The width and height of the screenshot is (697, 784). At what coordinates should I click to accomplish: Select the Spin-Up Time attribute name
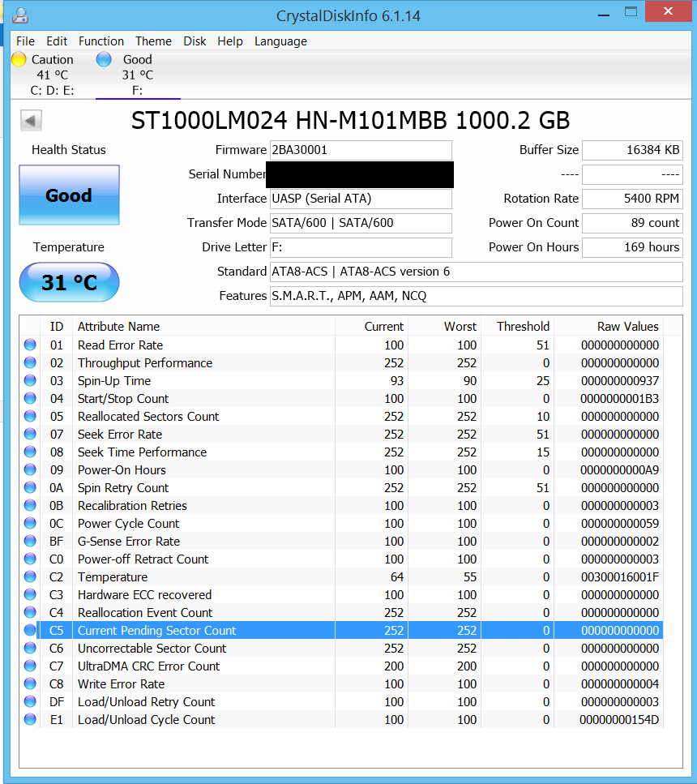coord(114,381)
